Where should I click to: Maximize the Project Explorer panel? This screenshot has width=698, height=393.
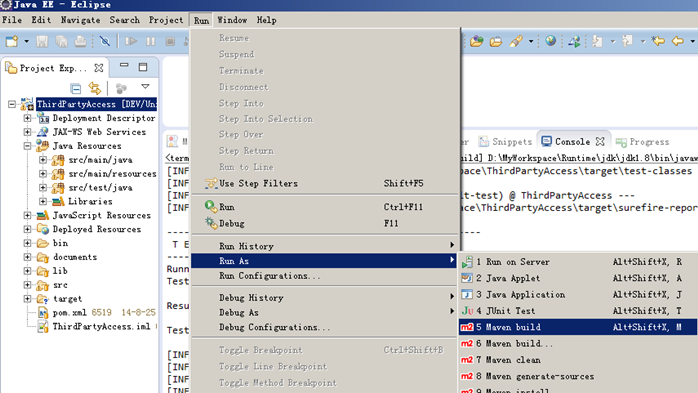coord(143,67)
